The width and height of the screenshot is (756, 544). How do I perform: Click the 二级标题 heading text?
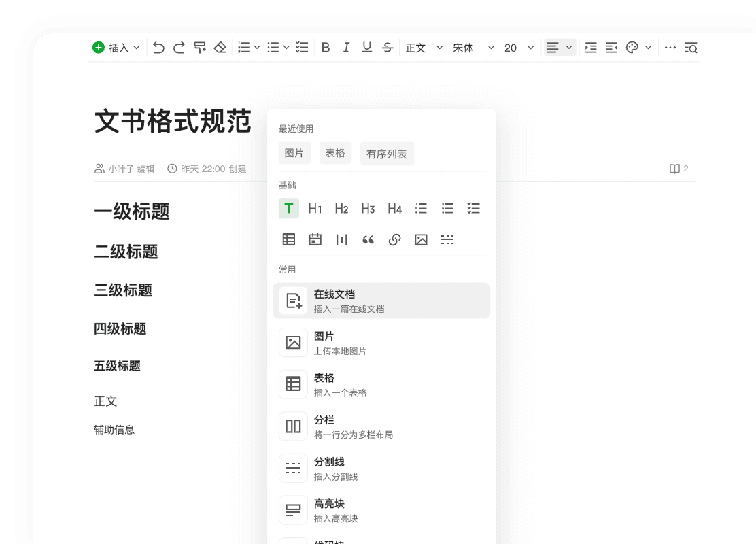[126, 252]
